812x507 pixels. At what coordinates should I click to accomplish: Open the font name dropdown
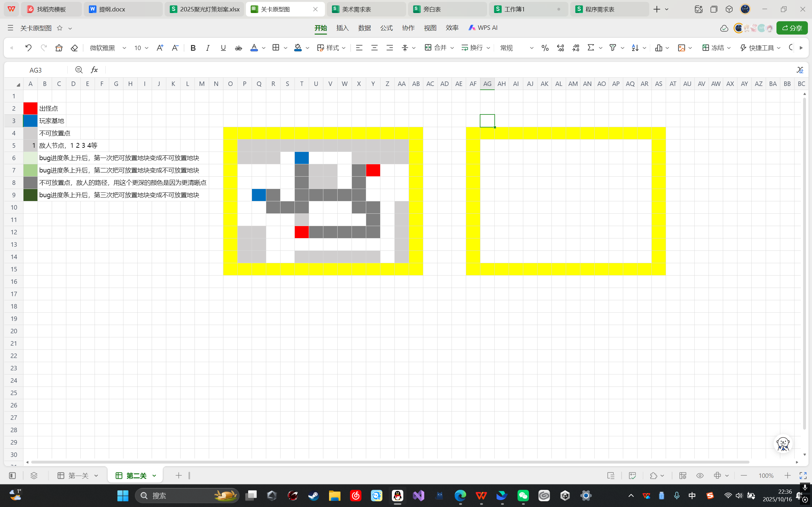click(x=124, y=48)
